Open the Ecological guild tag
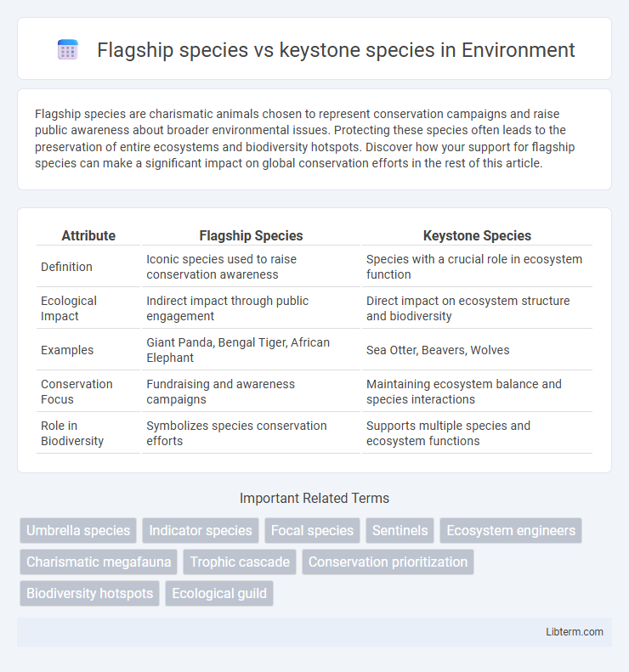Image resolution: width=629 pixels, height=672 pixels. click(x=219, y=594)
